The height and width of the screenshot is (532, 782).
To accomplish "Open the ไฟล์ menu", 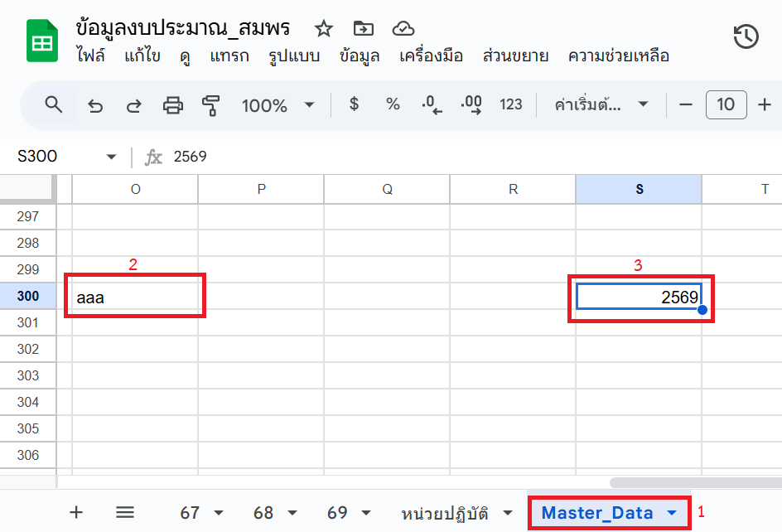I will pyautogui.click(x=90, y=56).
